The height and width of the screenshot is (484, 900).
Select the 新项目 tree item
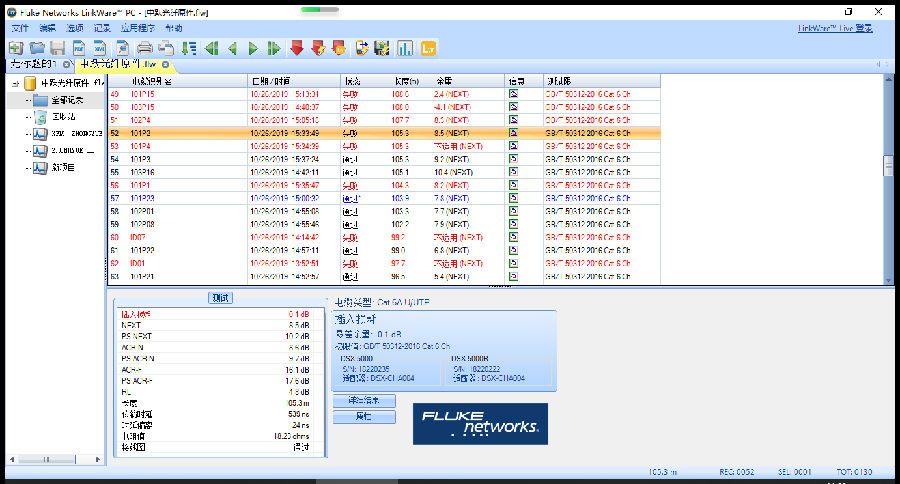click(63, 168)
